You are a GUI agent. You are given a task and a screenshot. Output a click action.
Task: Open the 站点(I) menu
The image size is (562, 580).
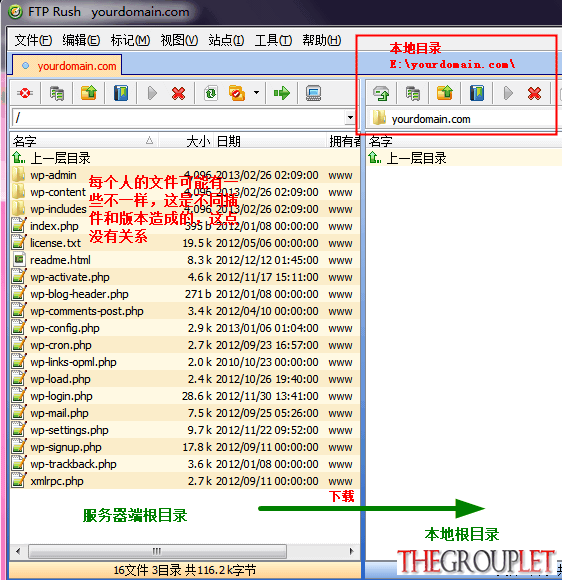coord(226,40)
